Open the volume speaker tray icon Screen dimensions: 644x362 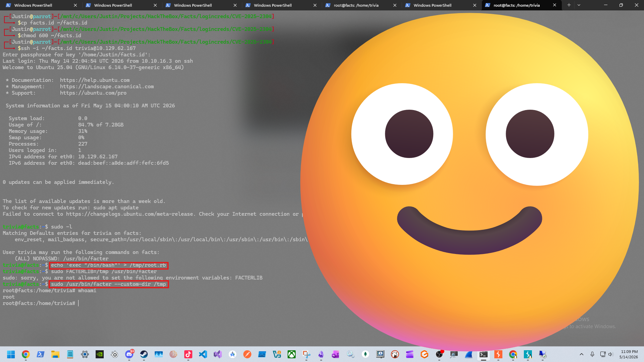pyautogui.click(x=610, y=354)
